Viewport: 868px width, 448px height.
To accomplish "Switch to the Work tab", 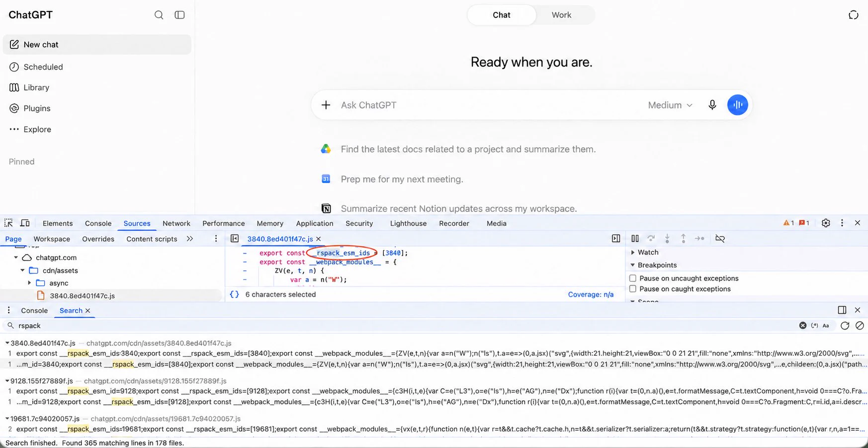I will 561,15.
